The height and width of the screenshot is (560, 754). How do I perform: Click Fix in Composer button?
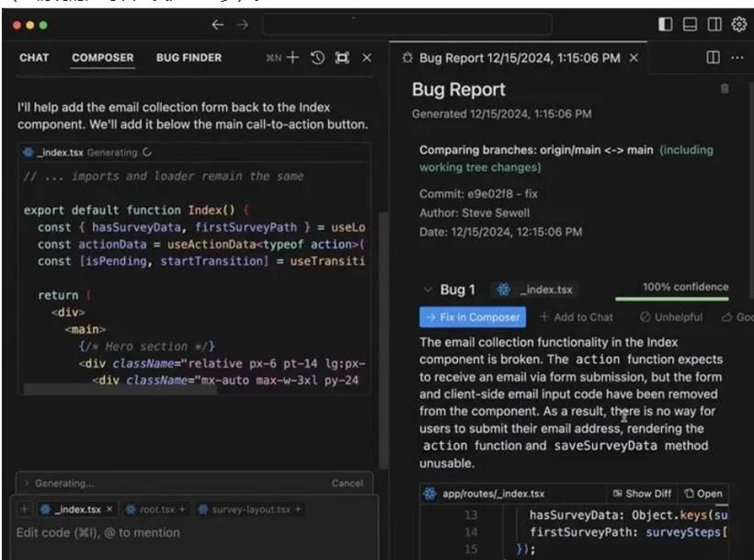[473, 317]
